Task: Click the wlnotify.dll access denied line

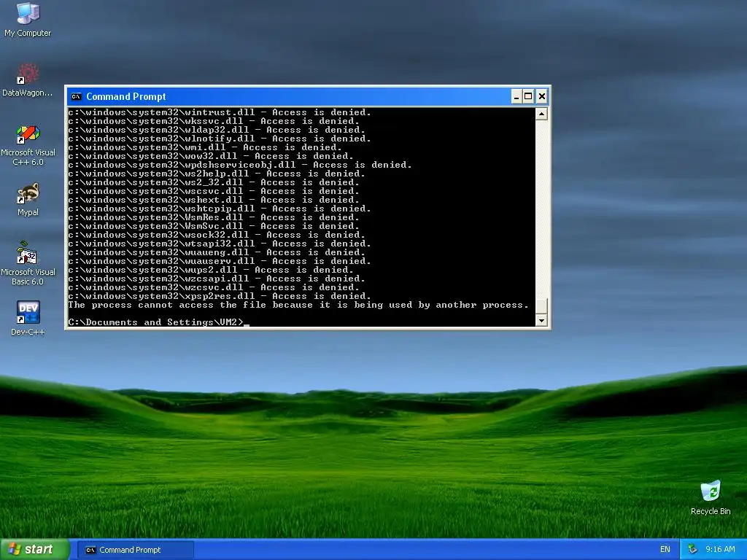Action: 219,139
